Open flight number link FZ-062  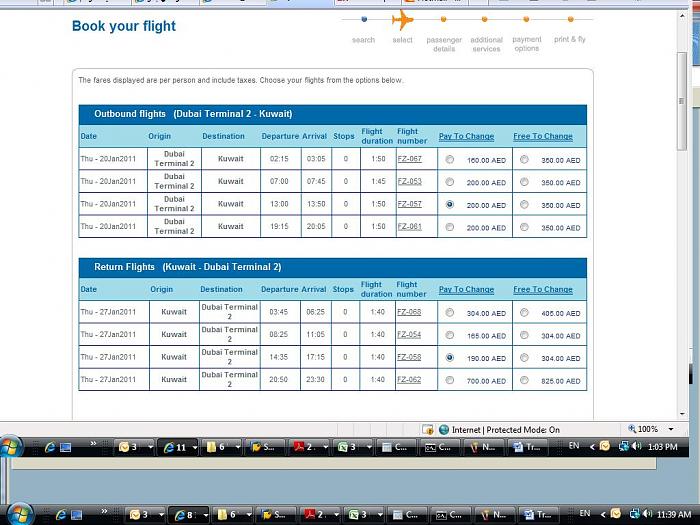click(x=409, y=379)
